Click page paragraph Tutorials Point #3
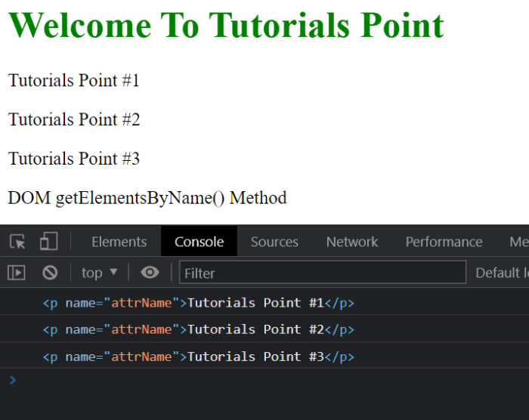The width and height of the screenshot is (529, 420). [74, 159]
